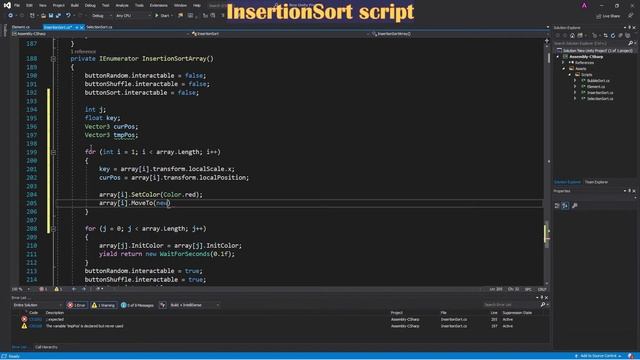640x360 pixels.
Task: Click the Solution Explorer sync with active document icon
Action: (605, 36)
